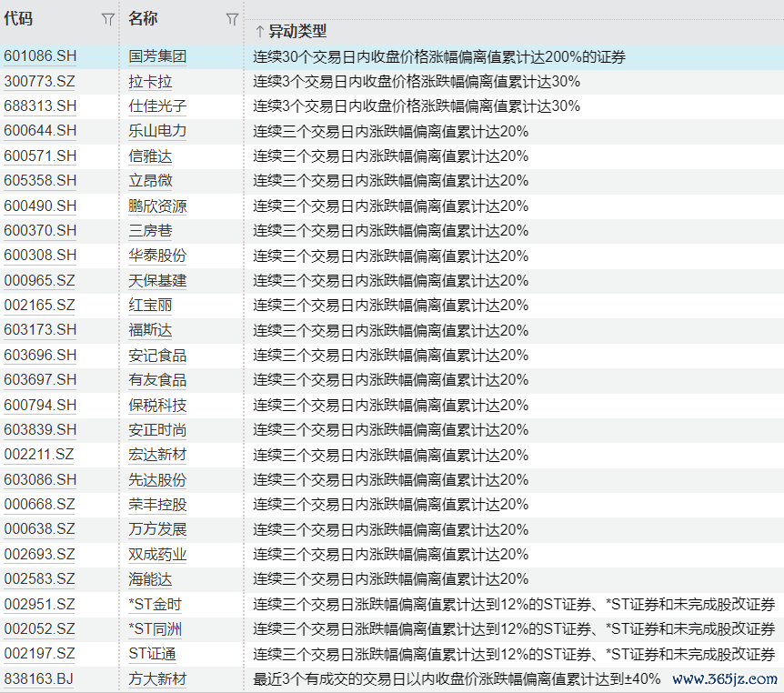
Task: Open stock name 方大新材
Action: tap(157, 678)
